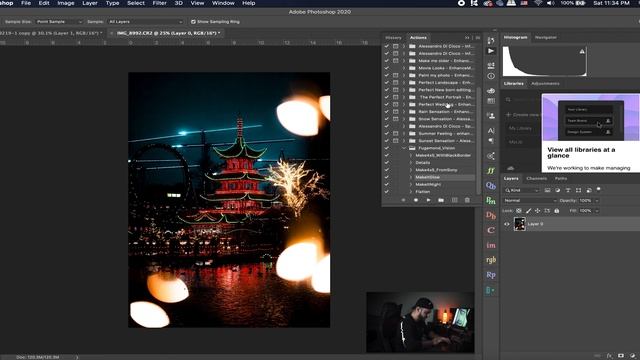Open the Character panel icon
The width and height of the screenshot is (640, 360).
click(491, 131)
